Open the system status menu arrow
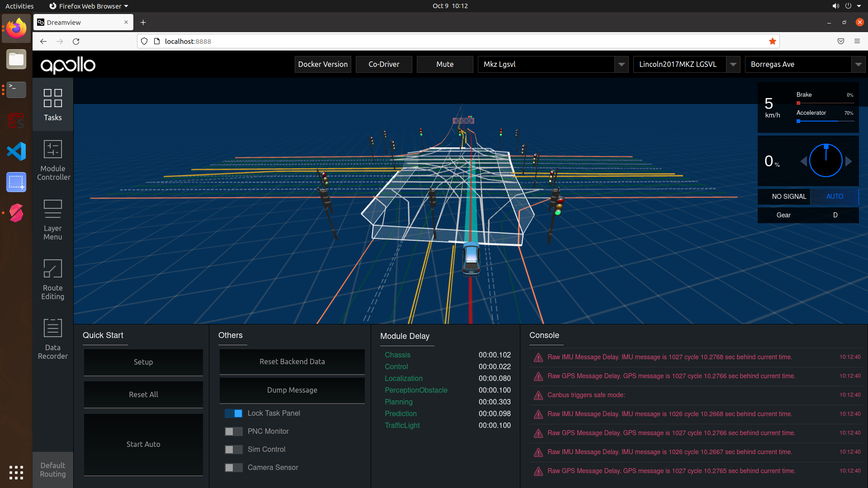This screenshot has width=868, height=488. click(859, 6)
